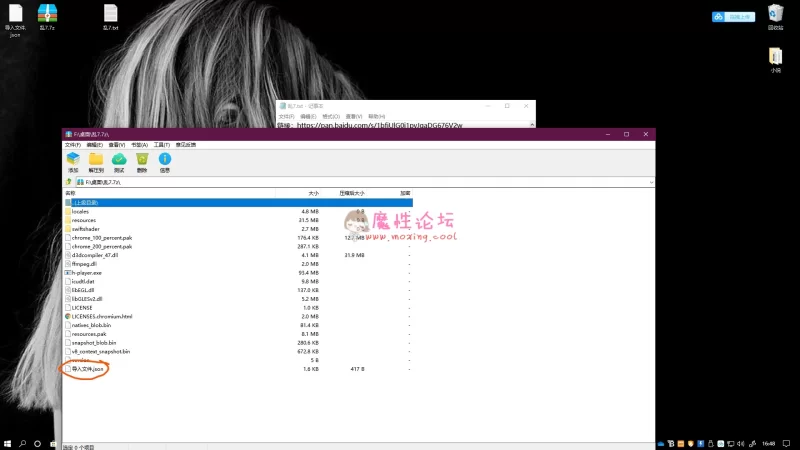Open 格式(O) menu in Notepad window

pos(331,116)
